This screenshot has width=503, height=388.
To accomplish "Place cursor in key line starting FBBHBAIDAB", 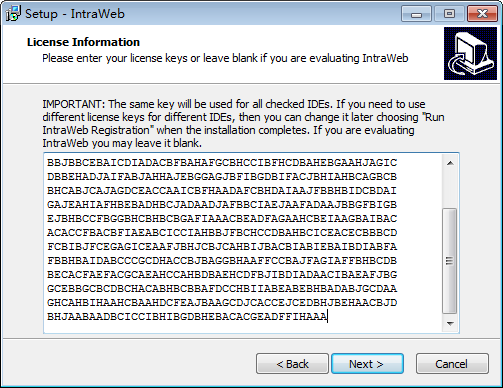I will tap(222, 261).
